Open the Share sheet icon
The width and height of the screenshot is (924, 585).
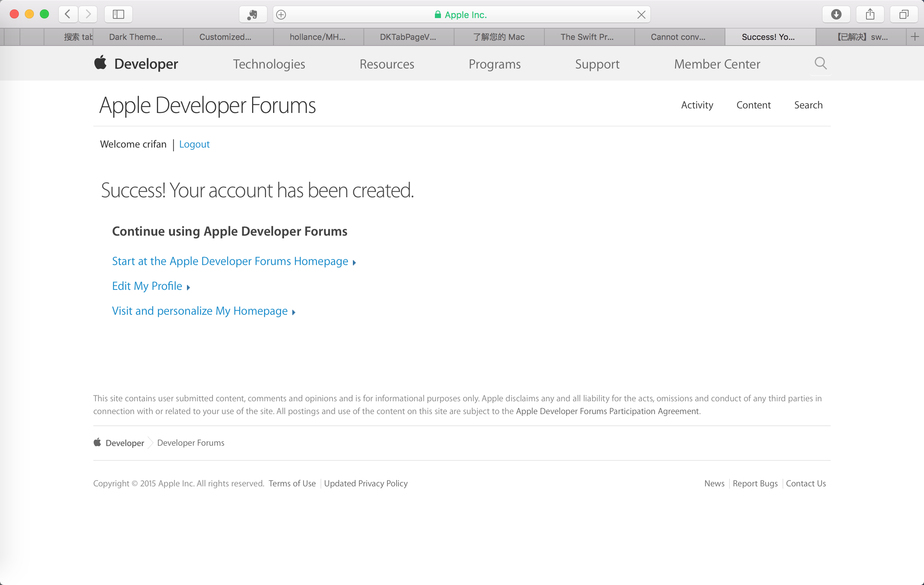click(870, 15)
